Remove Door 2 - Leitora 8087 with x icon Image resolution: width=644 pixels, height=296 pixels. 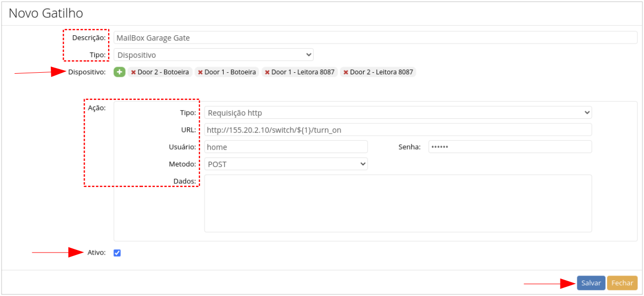346,73
